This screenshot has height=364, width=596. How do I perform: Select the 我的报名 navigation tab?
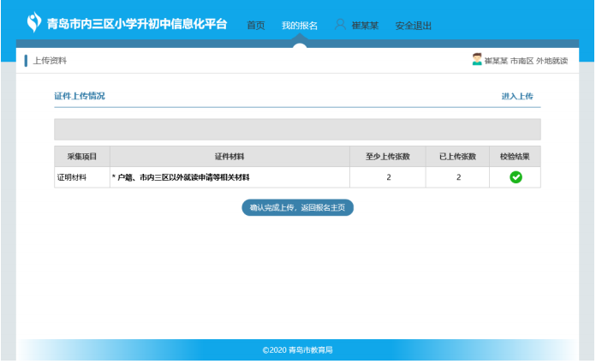coord(299,26)
